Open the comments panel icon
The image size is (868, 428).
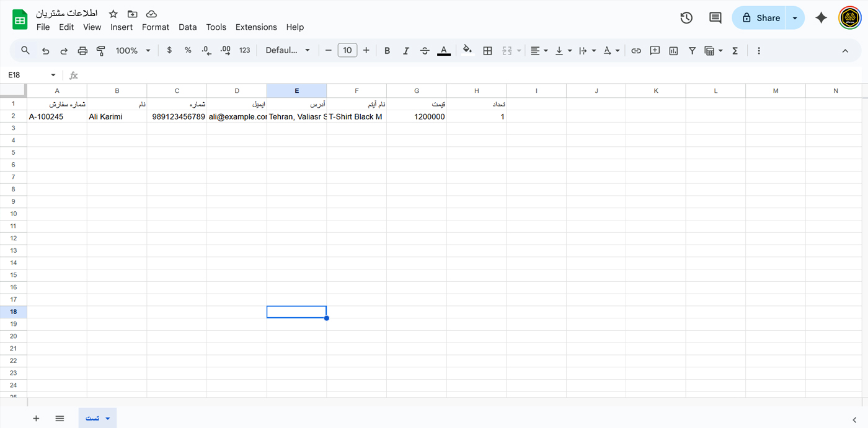click(715, 18)
